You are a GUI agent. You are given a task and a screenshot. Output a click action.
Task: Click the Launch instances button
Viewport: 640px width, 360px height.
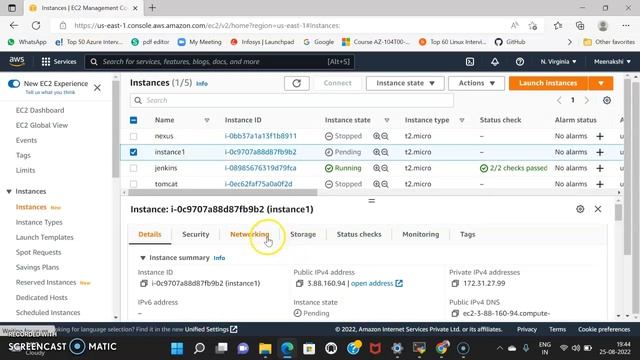tap(548, 83)
